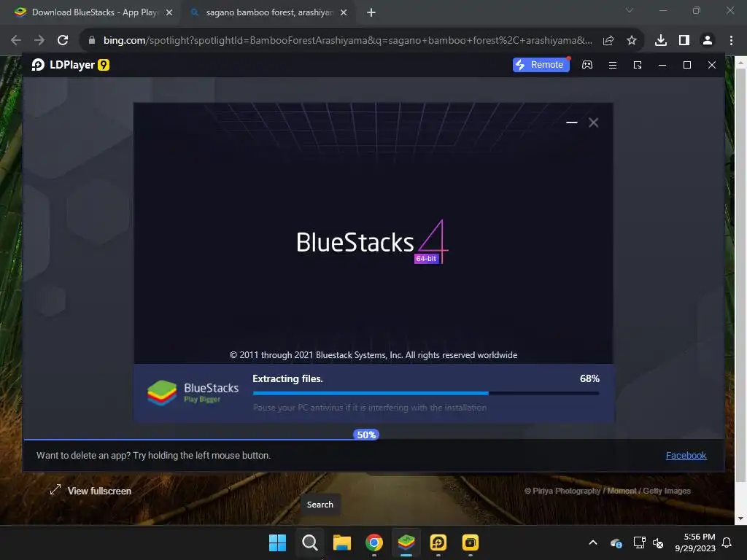Minimize the LDPlayer window

click(x=662, y=65)
